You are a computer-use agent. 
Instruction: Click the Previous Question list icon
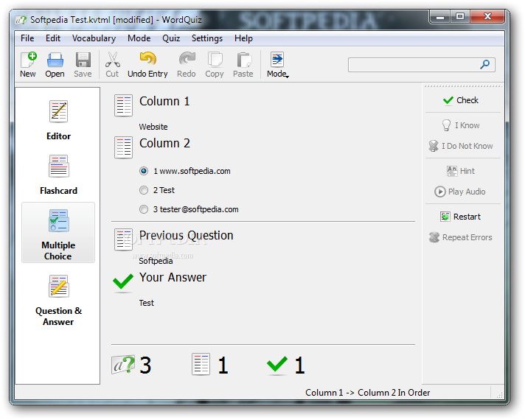coord(123,239)
